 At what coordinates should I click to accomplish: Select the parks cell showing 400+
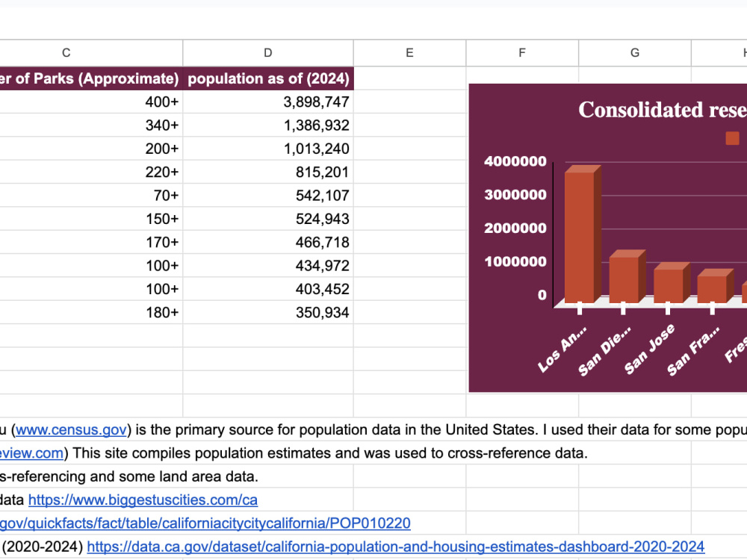(x=90, y=102)
